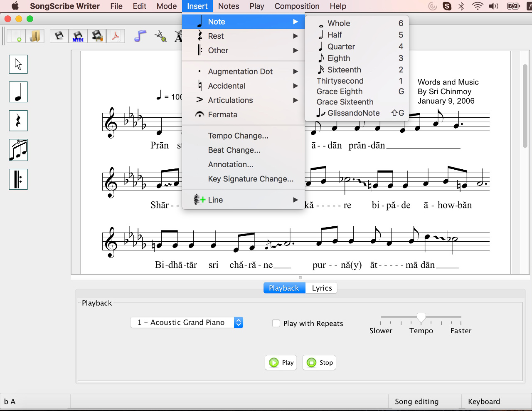Open Annotation dialog

tap(244, 164)
